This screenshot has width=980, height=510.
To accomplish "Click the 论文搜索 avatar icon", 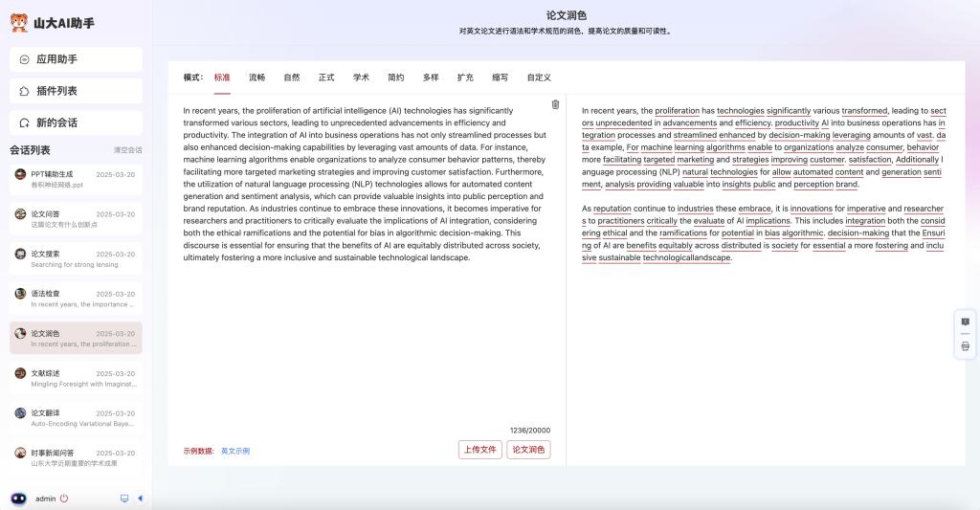I will coord(21,254).
